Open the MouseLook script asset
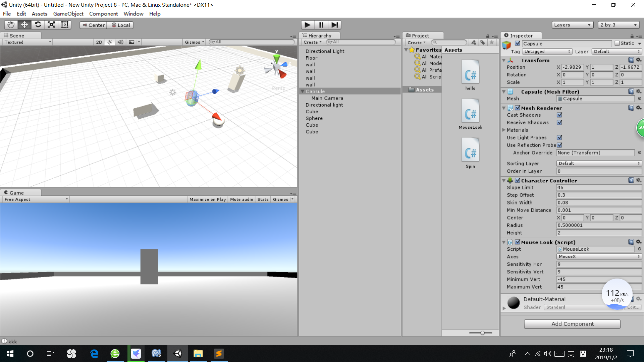644x362 pixels. click(470, 111)
